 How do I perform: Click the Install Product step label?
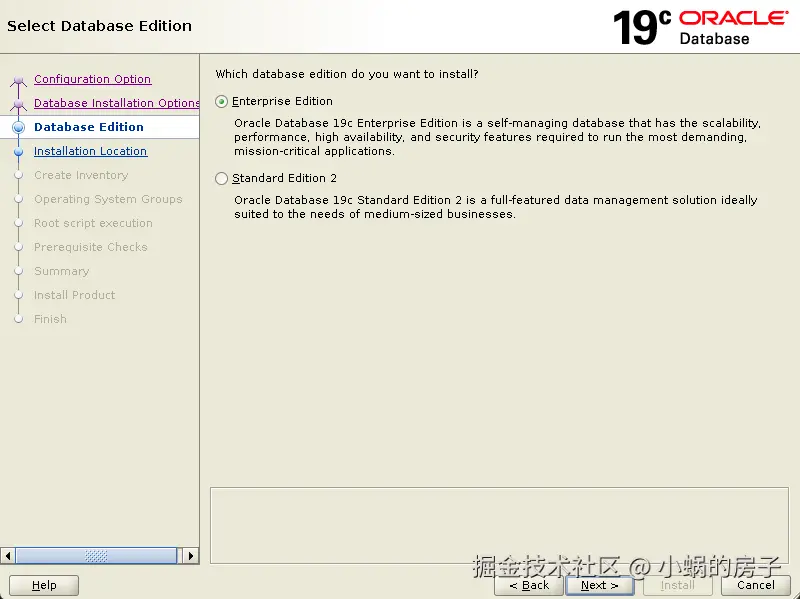[x=74, y=295]
